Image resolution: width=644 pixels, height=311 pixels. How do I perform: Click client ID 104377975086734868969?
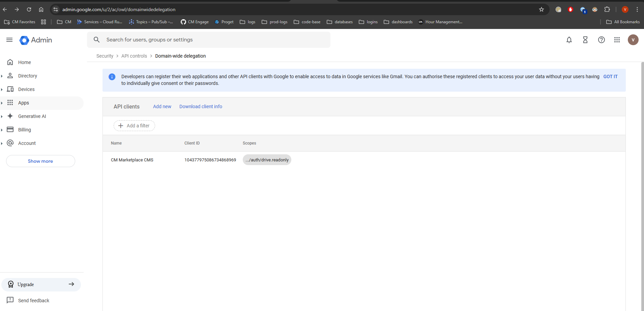[x=210, y=160]
